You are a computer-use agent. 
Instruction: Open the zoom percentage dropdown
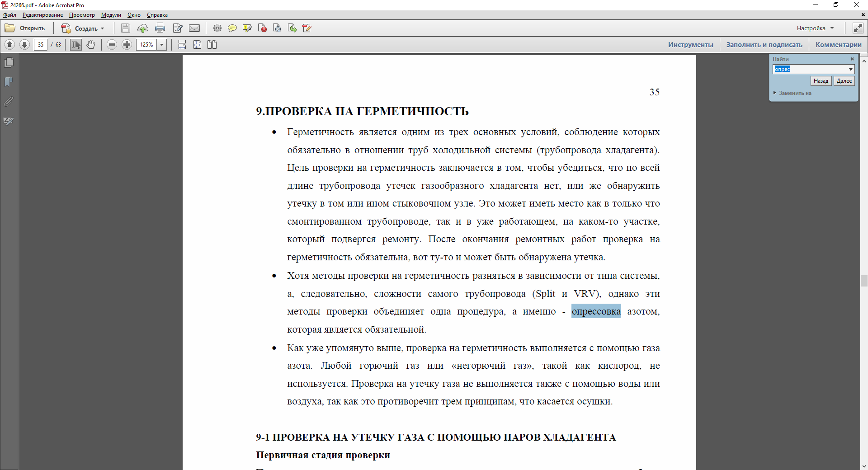(x=162, y=45)
